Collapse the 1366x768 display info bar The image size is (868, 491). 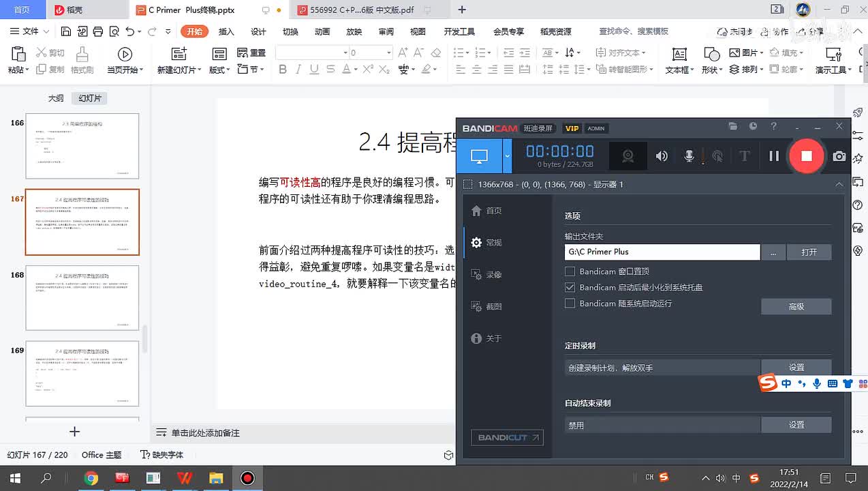point(839,185)
